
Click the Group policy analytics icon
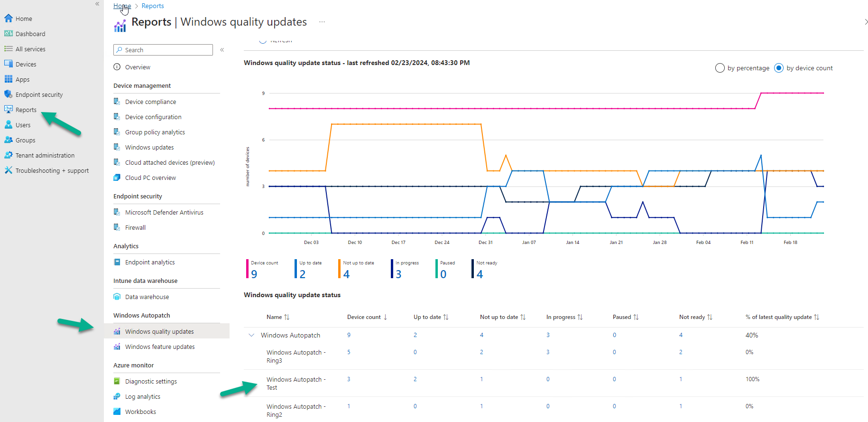[117, 132]
